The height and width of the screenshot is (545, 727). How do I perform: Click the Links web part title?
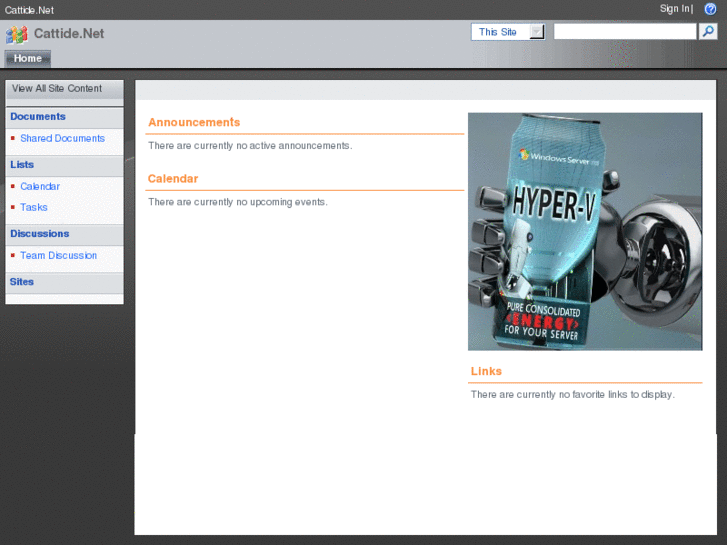click(x=486, y=372)
